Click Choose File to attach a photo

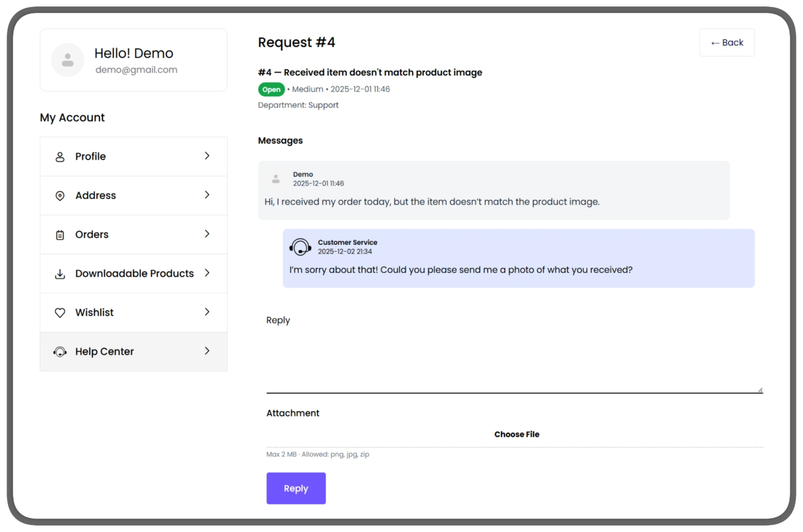[x=516, y=435]
